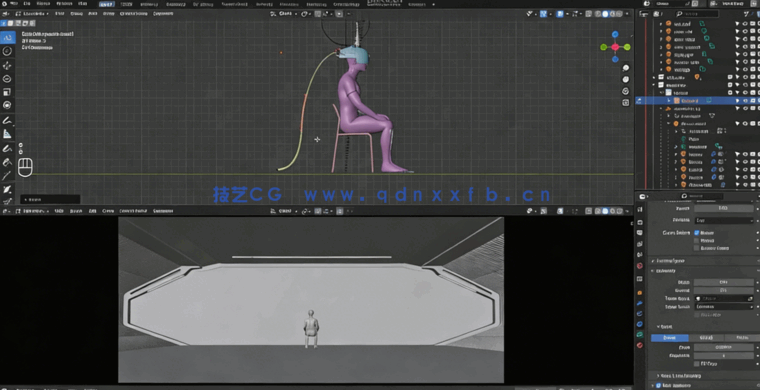The height and width of the screenshot is (390, 760).
Task: Click the right green Y axis gizmo ball
Action: tap(627, 47)
